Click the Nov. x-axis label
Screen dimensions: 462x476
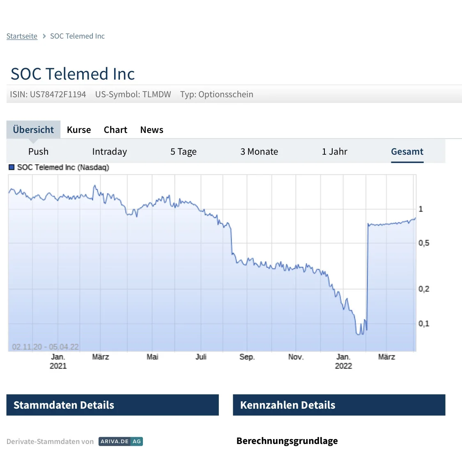pos(296,357)
